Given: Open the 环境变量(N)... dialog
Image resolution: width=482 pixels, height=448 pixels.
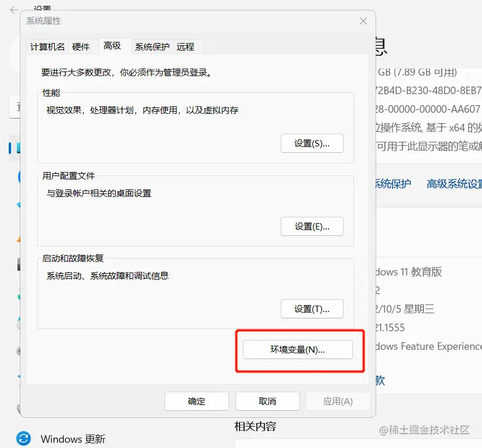Looking at the screenshot, I should tap(298, 349).
